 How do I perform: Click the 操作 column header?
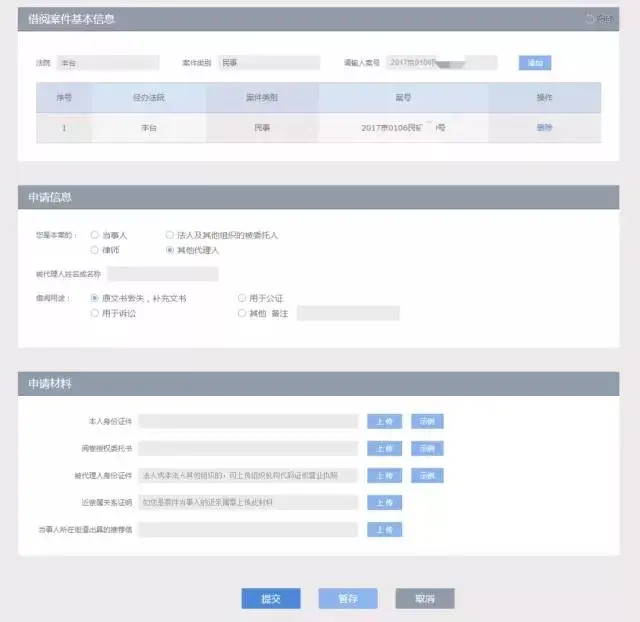[544, 98]
